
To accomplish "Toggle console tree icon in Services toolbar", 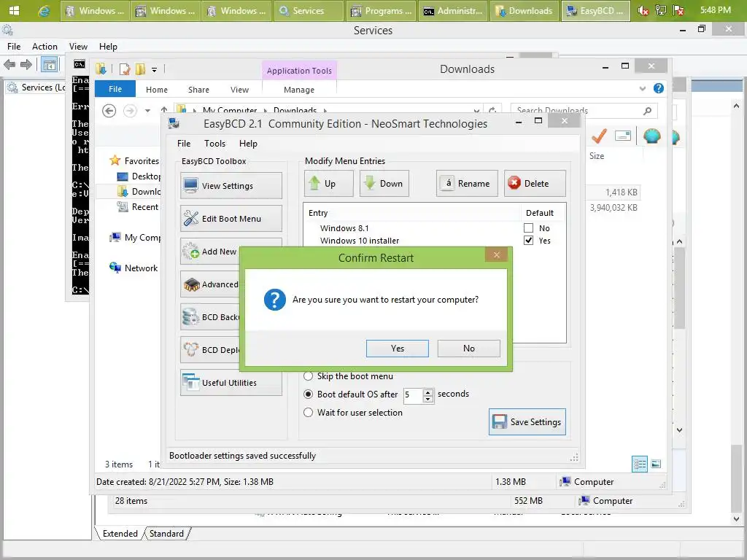I will 49,65.
